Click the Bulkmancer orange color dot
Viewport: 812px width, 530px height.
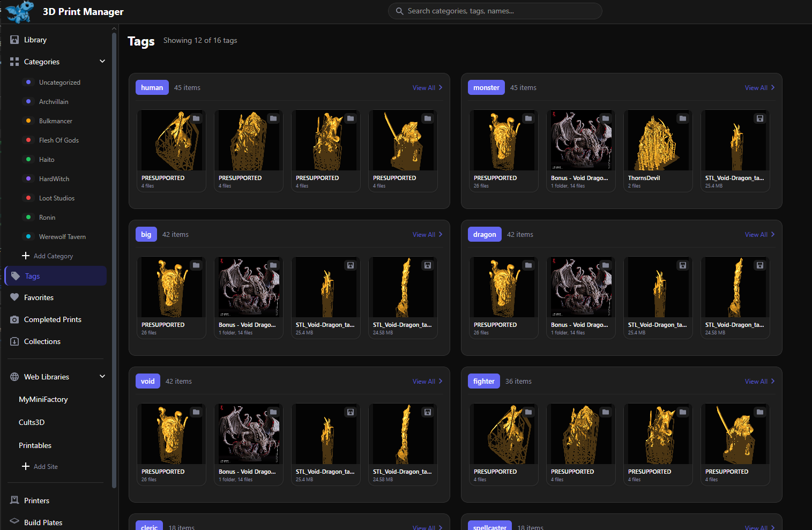[28, 121]
